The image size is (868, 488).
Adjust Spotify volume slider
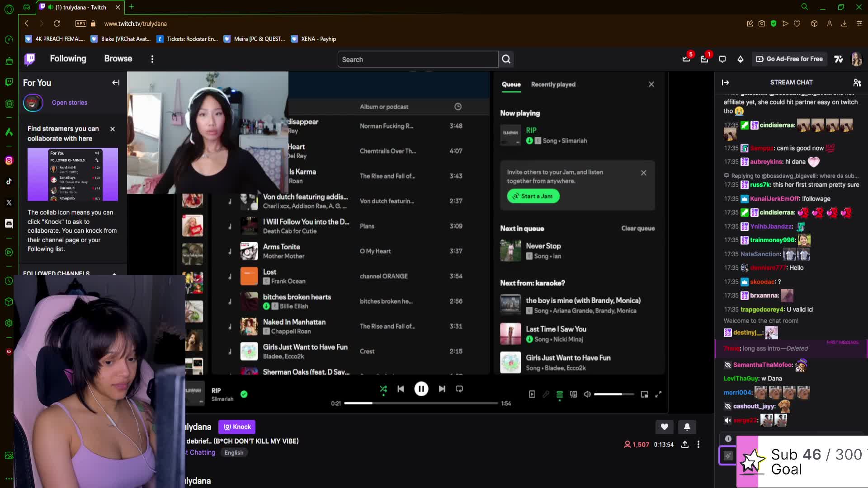(614, 394)
